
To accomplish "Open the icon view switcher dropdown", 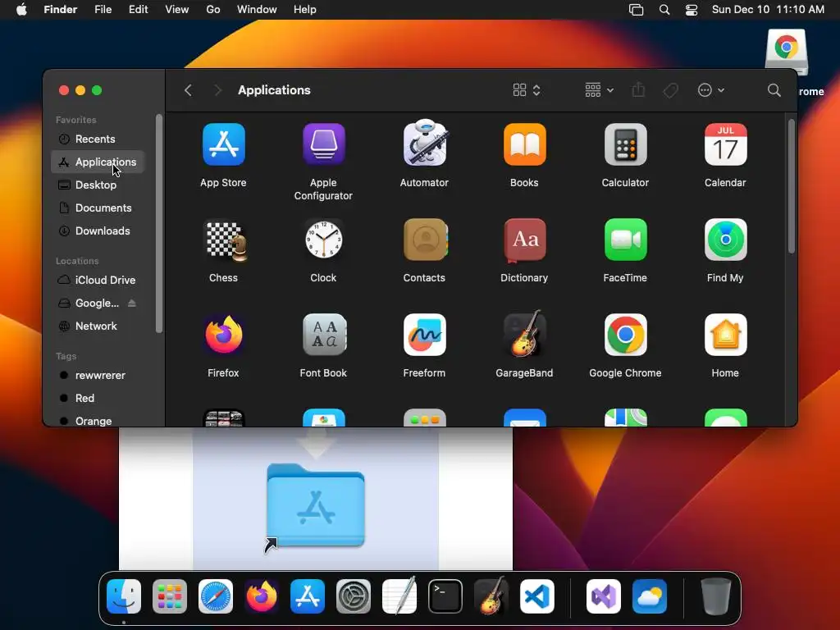I will pyautogui.click(x=527, y=90).
